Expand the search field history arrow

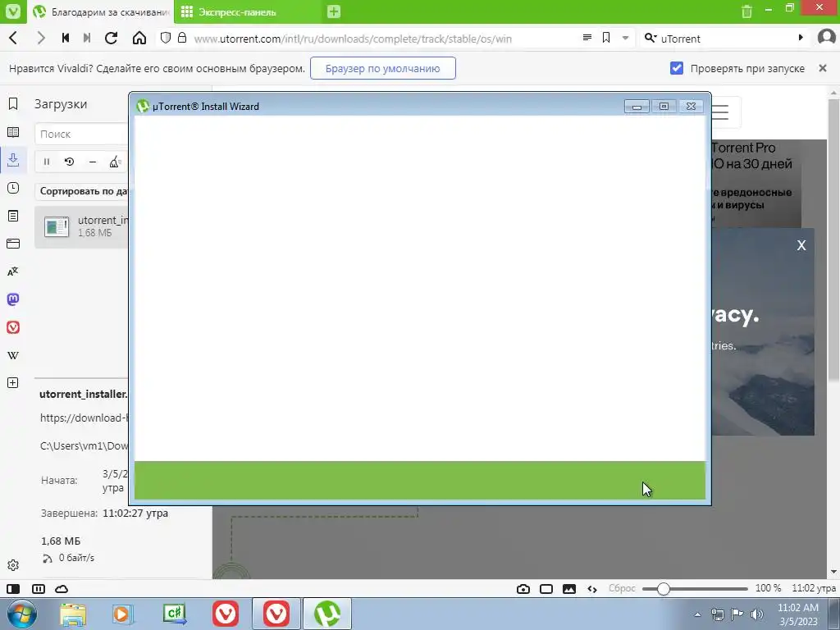click(801, 38)
